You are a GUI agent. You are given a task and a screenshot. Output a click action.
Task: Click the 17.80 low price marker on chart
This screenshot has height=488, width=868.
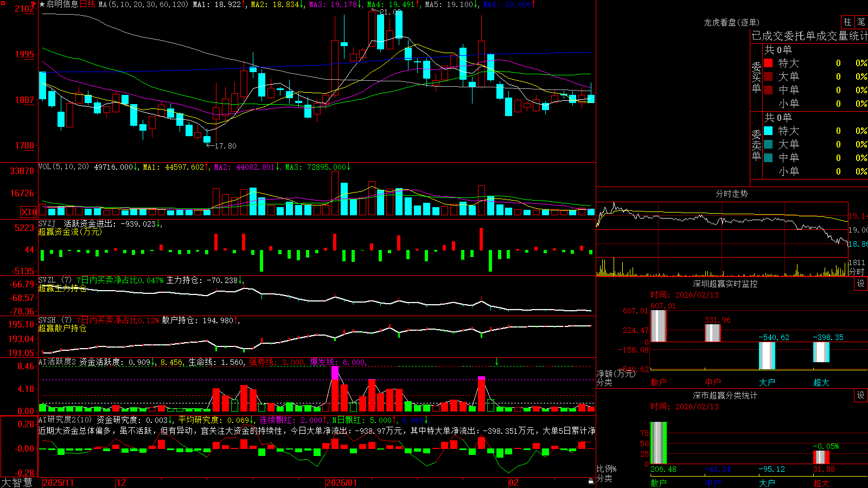point(226,146)
